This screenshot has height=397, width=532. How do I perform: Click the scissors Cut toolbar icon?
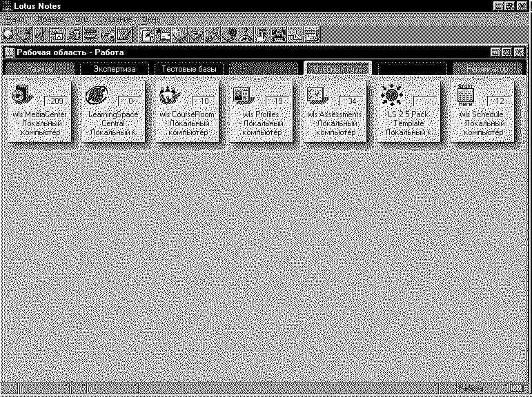click(x=41, y=35)
